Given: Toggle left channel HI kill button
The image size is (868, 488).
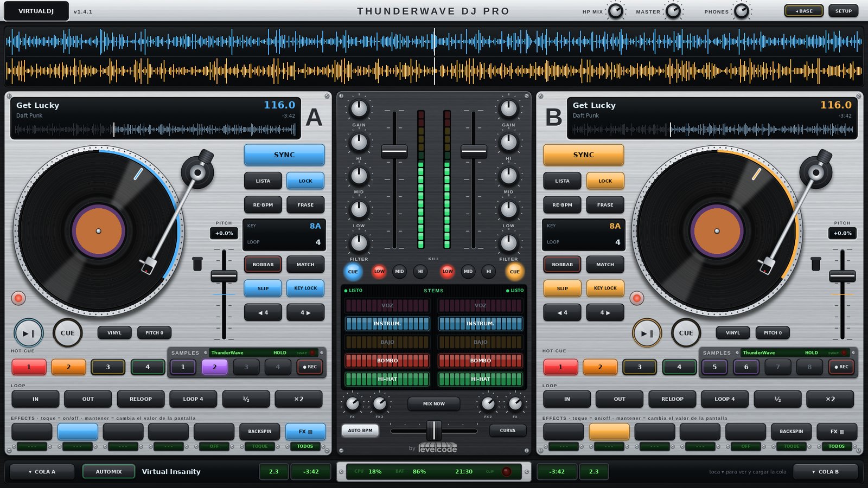Looking at the screenshot, I should click(x=420, y=271).
